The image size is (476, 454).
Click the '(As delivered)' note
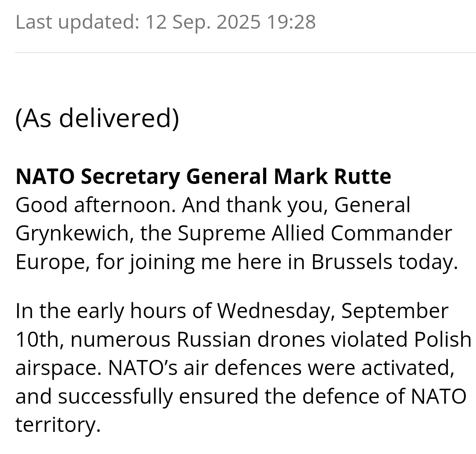pos(97,118)
